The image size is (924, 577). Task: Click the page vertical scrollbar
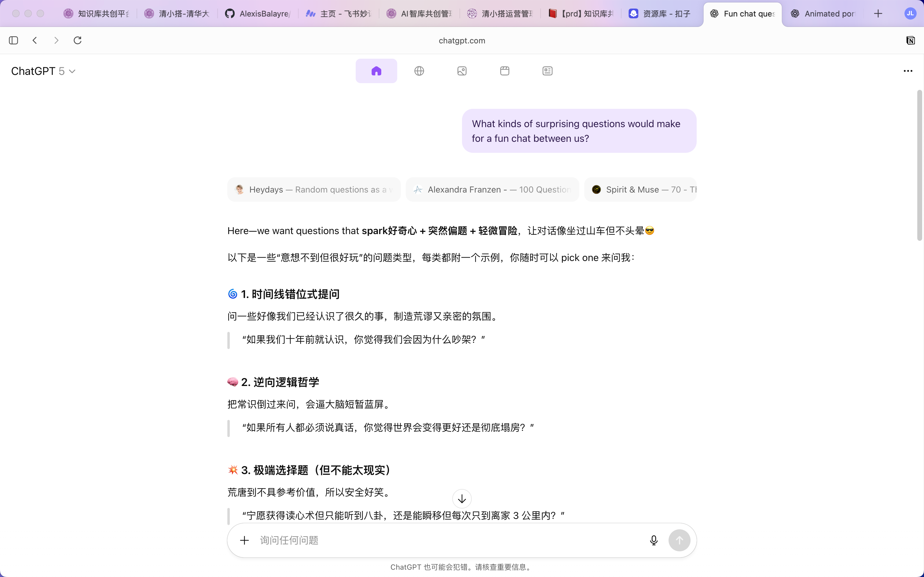coord(919,165)
